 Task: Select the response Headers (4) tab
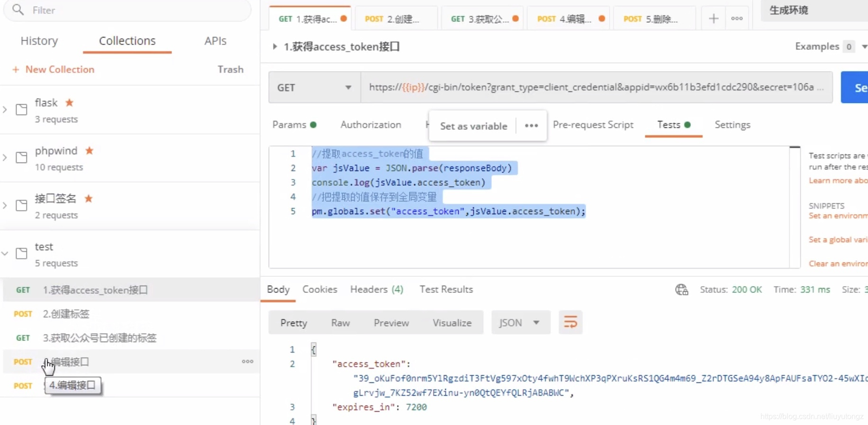pyautogui.click(x=377, y=289)
